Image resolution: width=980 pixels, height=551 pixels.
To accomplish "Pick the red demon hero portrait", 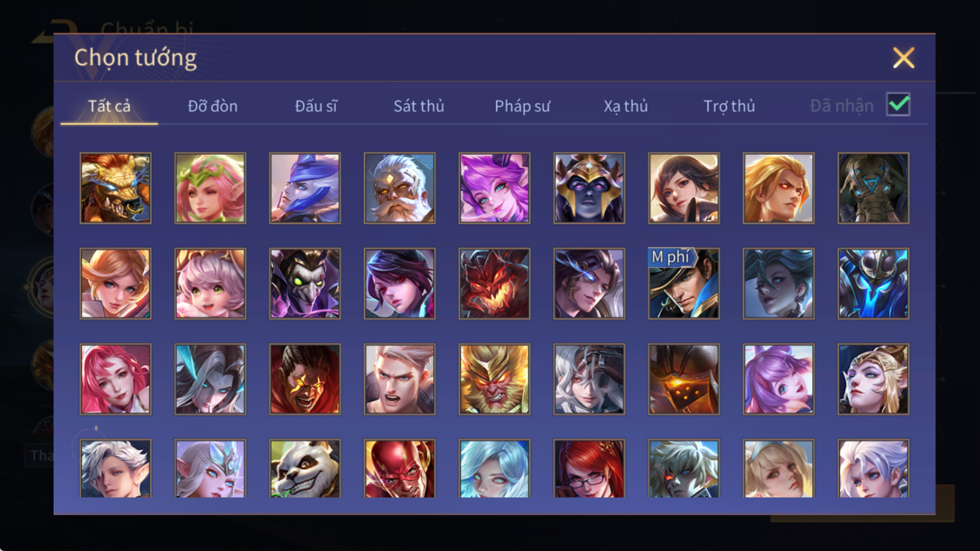I will 494,283.
